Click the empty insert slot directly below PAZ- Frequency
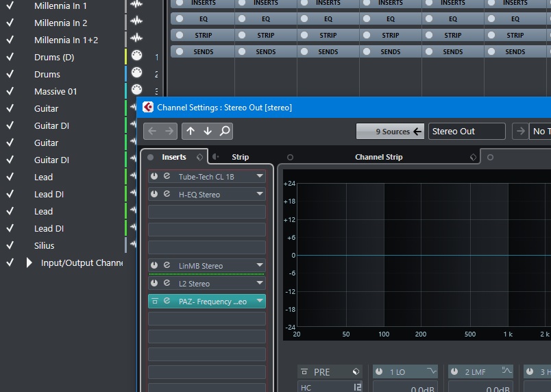This screenshot has width=551, height=392. click(x=207, y=319)
